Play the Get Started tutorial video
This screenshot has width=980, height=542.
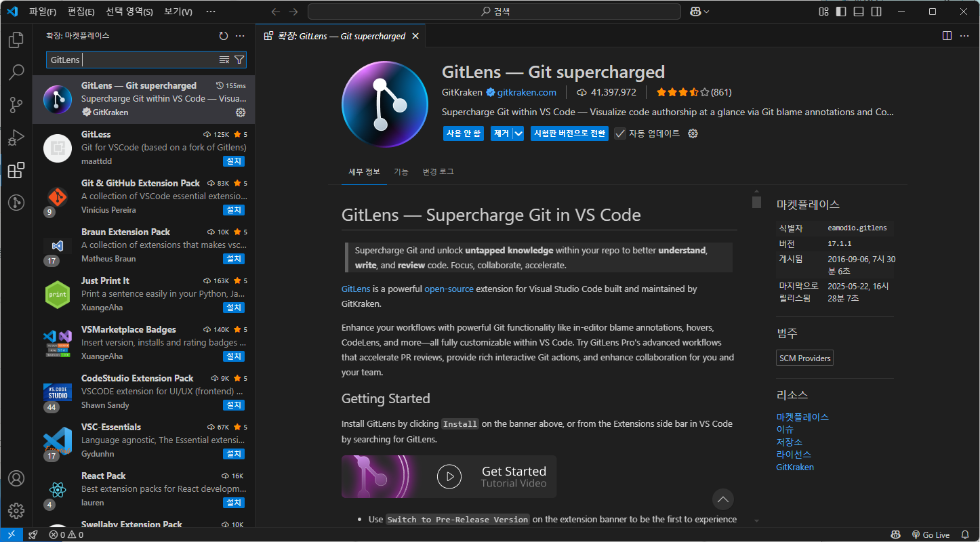(449, 476)
